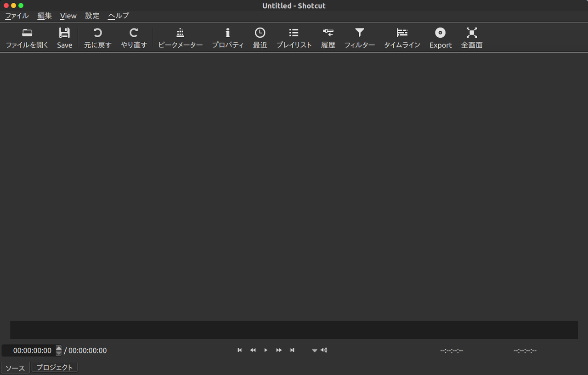Switch to the プロジェクト tab

tap(55, 368)
